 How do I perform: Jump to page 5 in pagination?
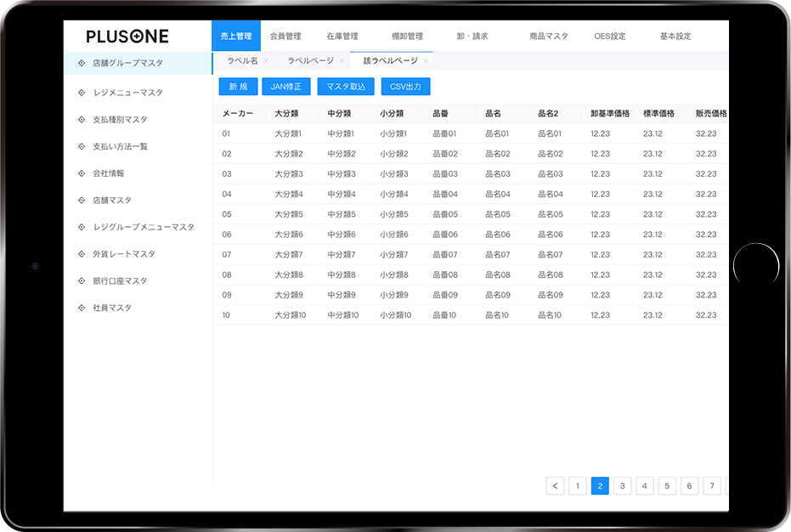(x=667, y=486)
